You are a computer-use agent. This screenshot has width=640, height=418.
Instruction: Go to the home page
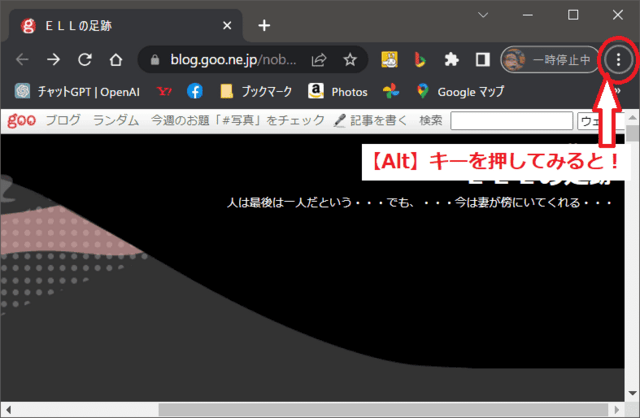tap(116, 60)
